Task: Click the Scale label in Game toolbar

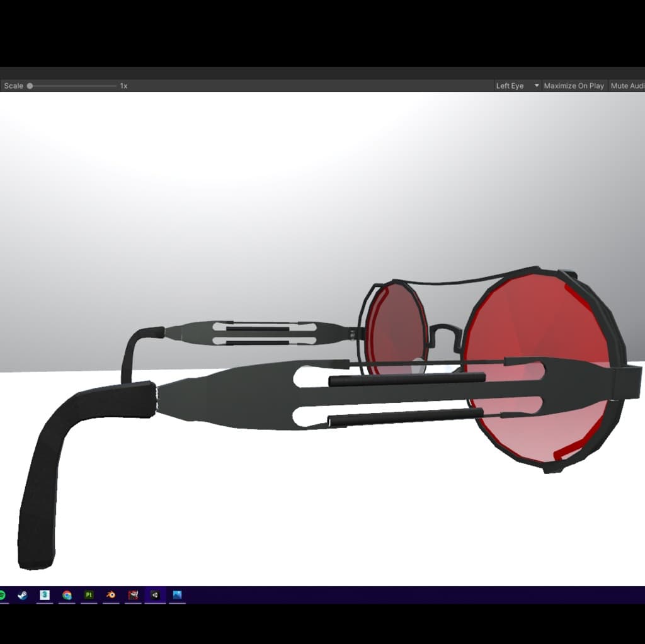Action: [13, 86]
